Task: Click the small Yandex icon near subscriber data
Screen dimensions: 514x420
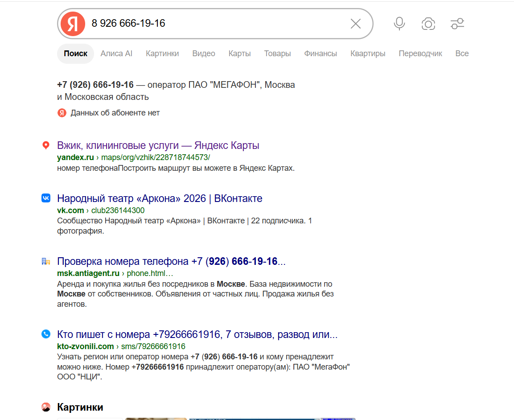Action: tap(62, 113)
